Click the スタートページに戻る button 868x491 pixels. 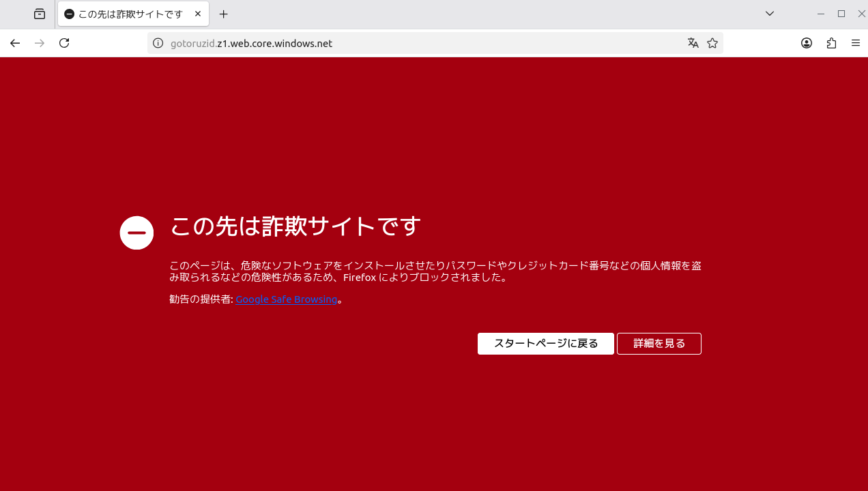point(546,344)
